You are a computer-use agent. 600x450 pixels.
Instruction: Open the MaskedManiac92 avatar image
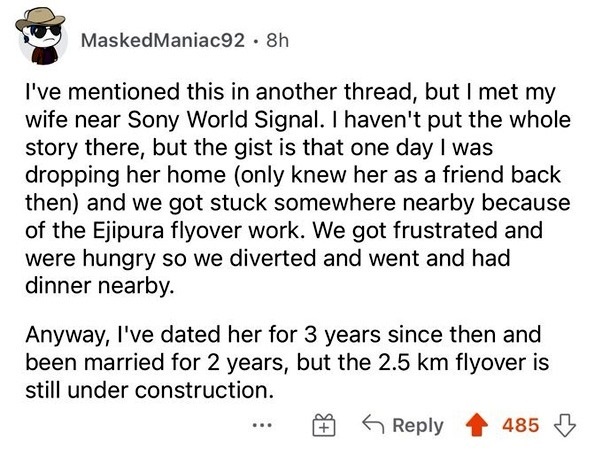43,42
